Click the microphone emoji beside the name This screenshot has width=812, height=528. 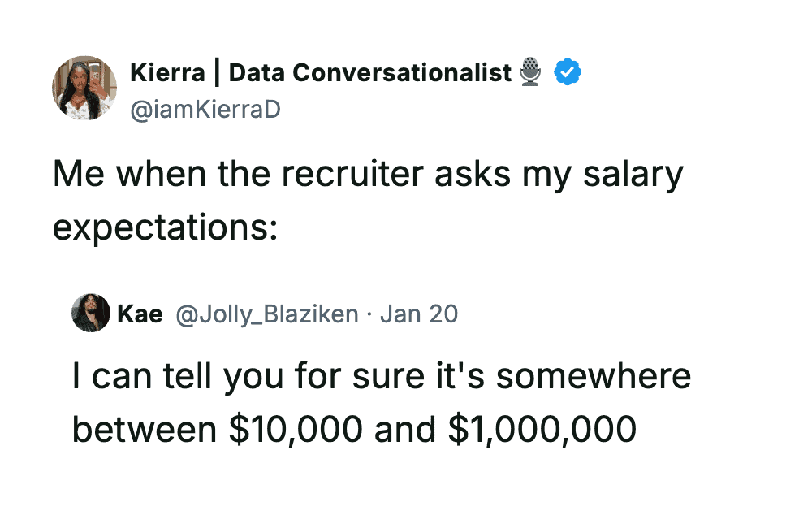530,72
